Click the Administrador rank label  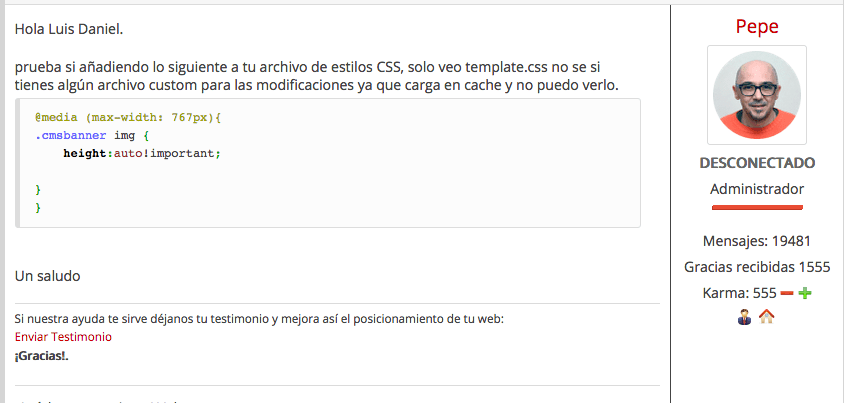pyautogui.click(x=757, y=189)
